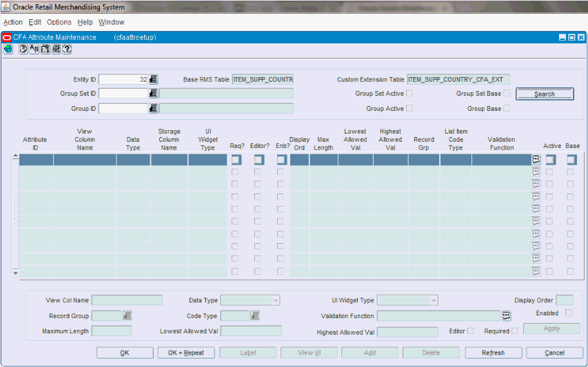
Task: Click the Add button
Action: click(369, 353)
